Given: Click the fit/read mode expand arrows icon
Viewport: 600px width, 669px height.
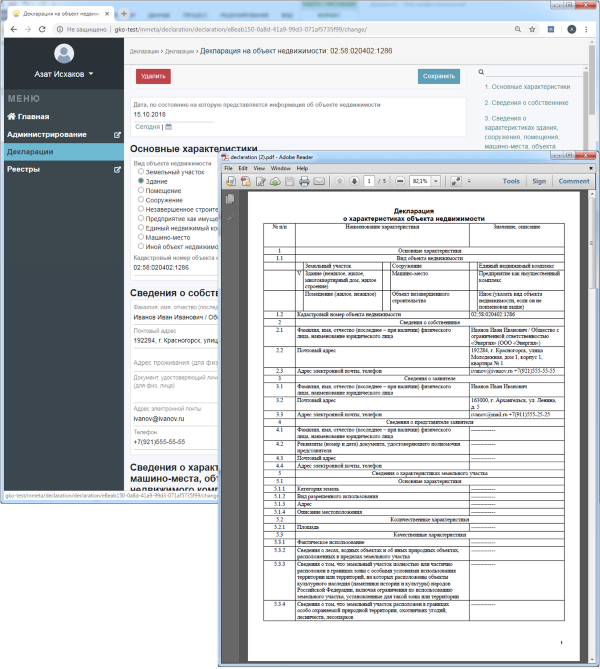Looking at the screenshot, I should tap(456, 181).
